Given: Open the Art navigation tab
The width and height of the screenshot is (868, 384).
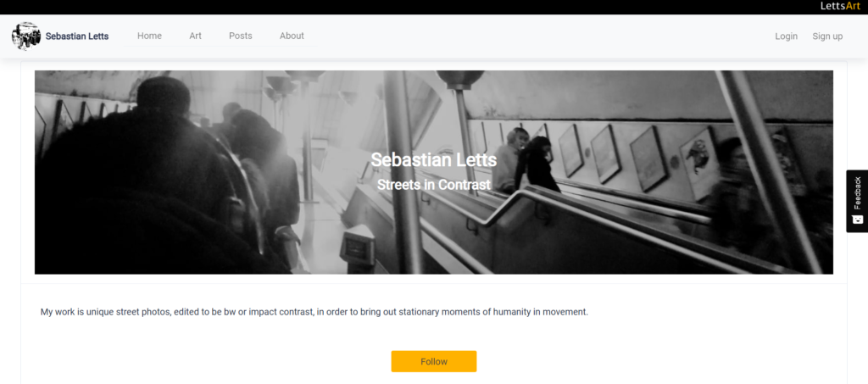Looking at the screenshot, I should tap(196, 36).
